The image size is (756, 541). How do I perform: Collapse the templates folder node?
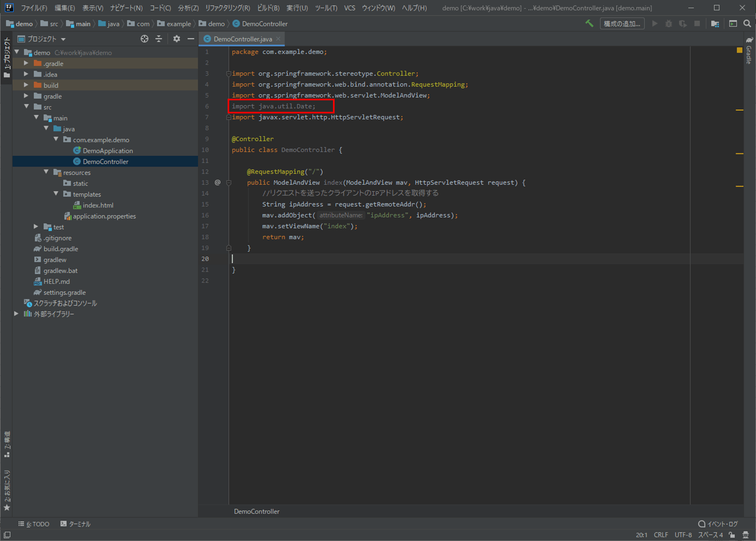click(x=56, y=194)
